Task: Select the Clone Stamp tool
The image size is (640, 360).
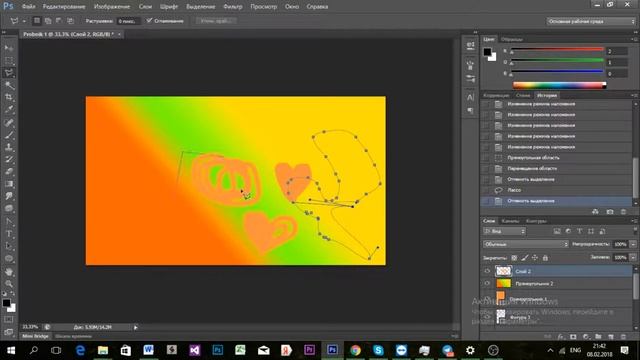Action: [x=9, y=147]
